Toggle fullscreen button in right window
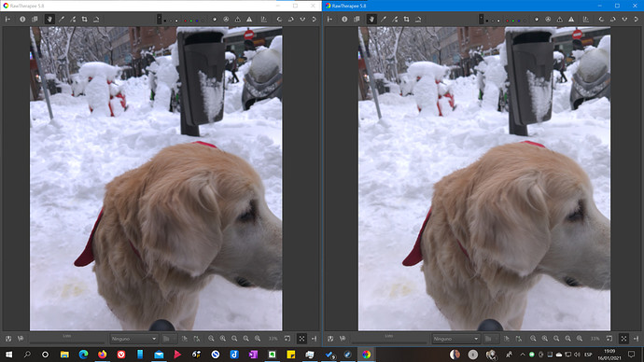 (623, 339)
